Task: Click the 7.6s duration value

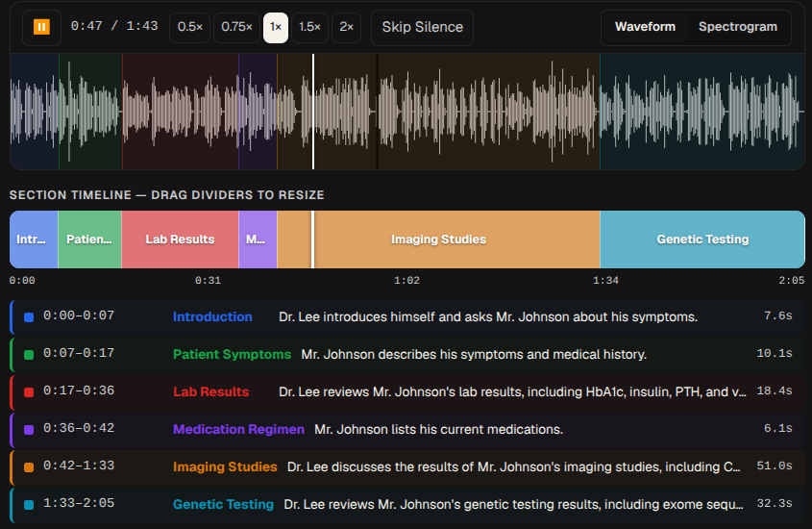Action: pyautogui.click(x=777, y=315)
